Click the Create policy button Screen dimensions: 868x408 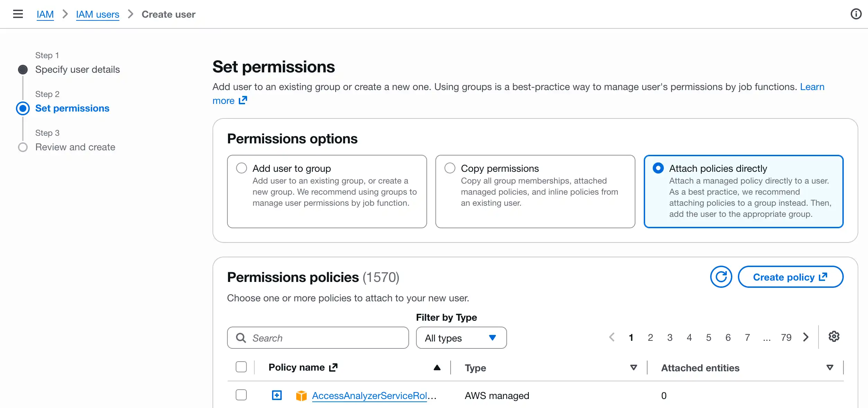tap(790, 277)
